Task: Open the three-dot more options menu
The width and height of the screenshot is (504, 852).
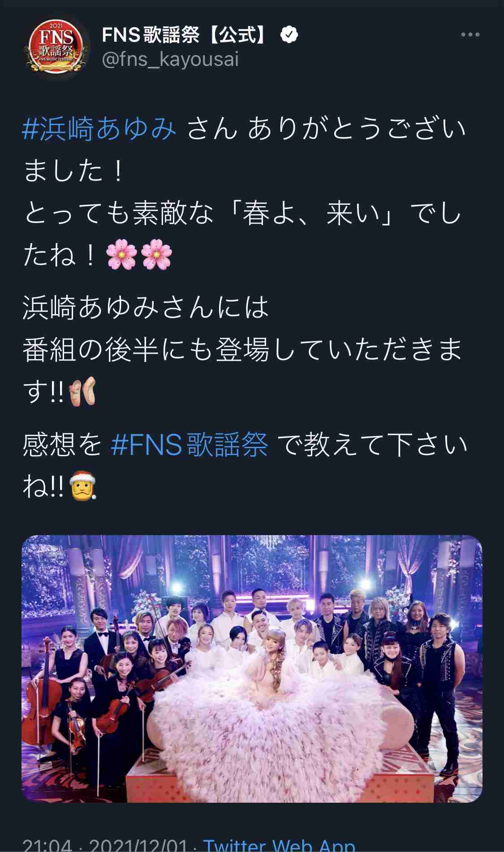Action: pos(470,35)
